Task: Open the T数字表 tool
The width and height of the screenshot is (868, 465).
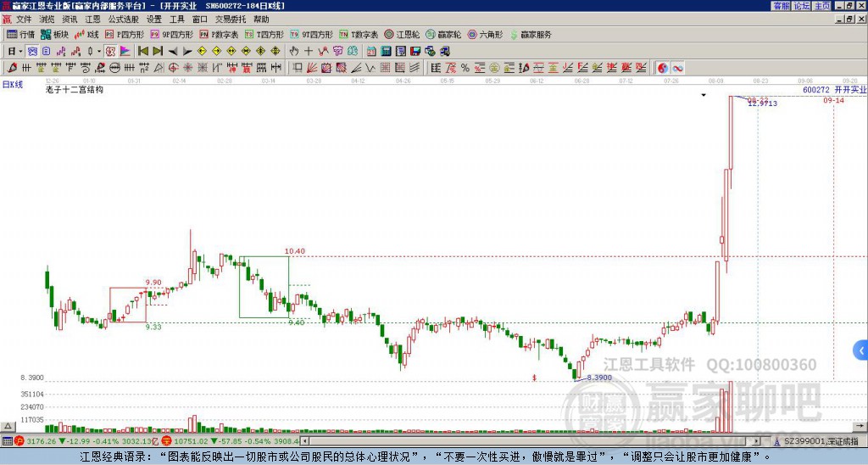Action: (x=359, y=34)
